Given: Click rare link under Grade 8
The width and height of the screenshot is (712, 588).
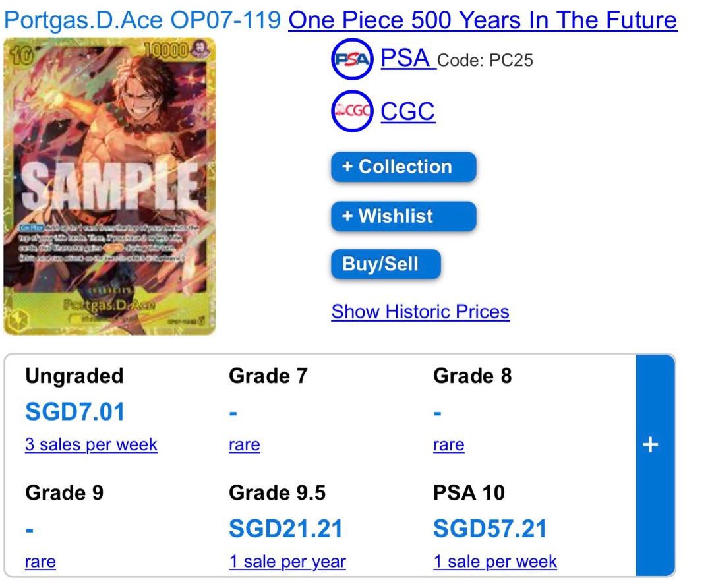Looking at the screenshot, I should tap(448, 445).
